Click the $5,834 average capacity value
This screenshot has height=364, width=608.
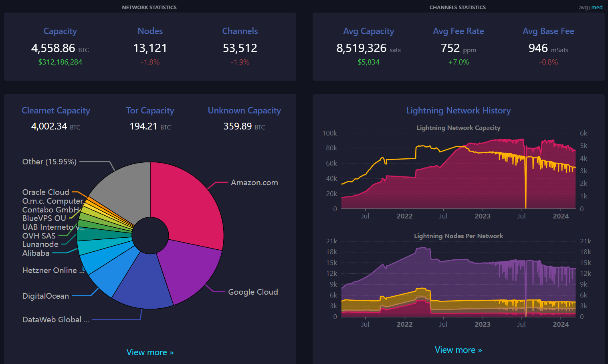click(368, 62)
